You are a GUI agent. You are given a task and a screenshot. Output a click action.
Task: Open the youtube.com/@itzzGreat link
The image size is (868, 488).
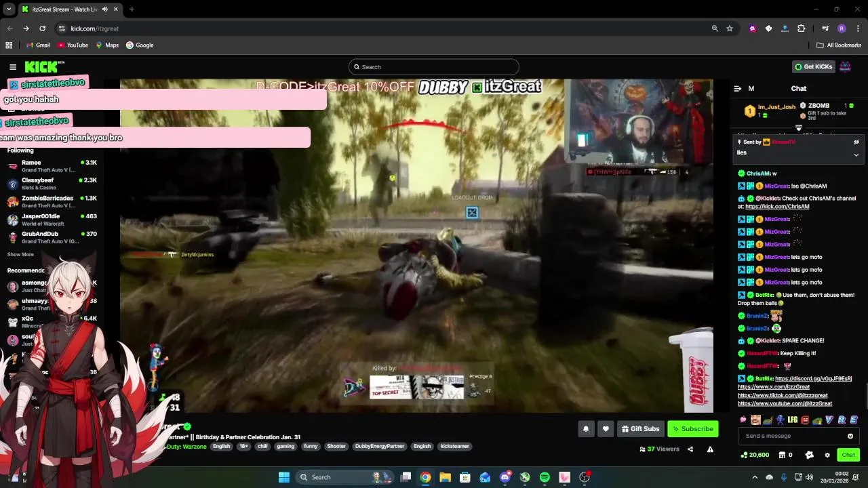(785, 403)
